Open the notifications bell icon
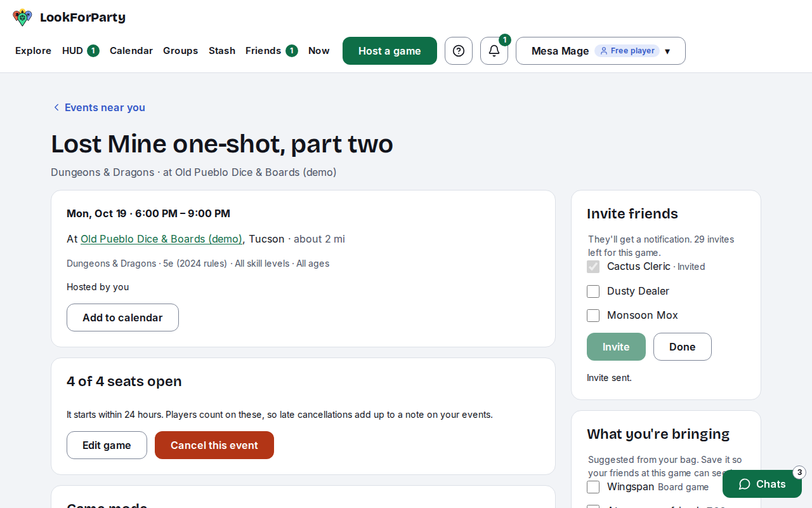Viewport: 812px width, 508px height. [x=494, y=51]
